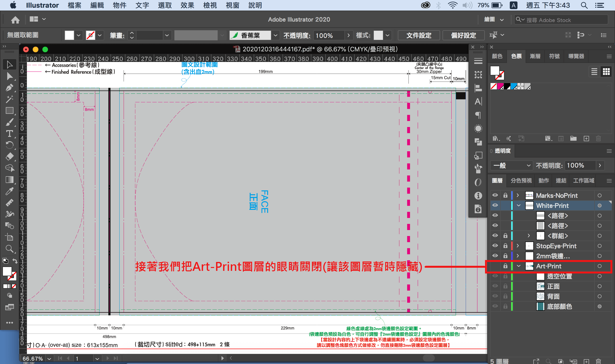Select the Rotate tool

9,145
